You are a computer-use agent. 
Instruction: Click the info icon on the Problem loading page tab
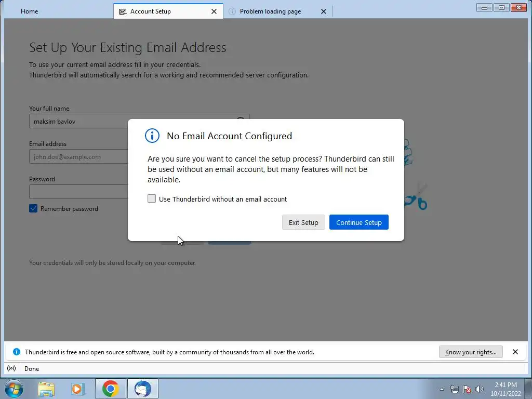pos(232,11)
